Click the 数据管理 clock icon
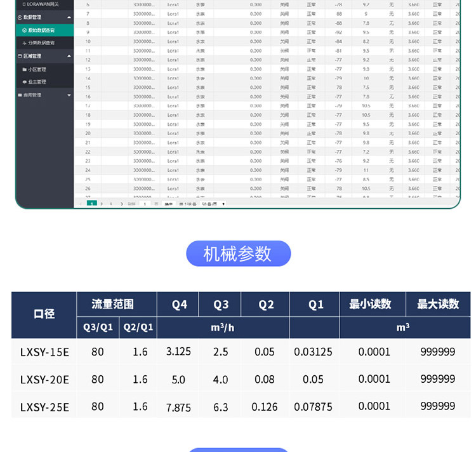Viewport: 476px width, 452px height. click(x=19, y=18)
